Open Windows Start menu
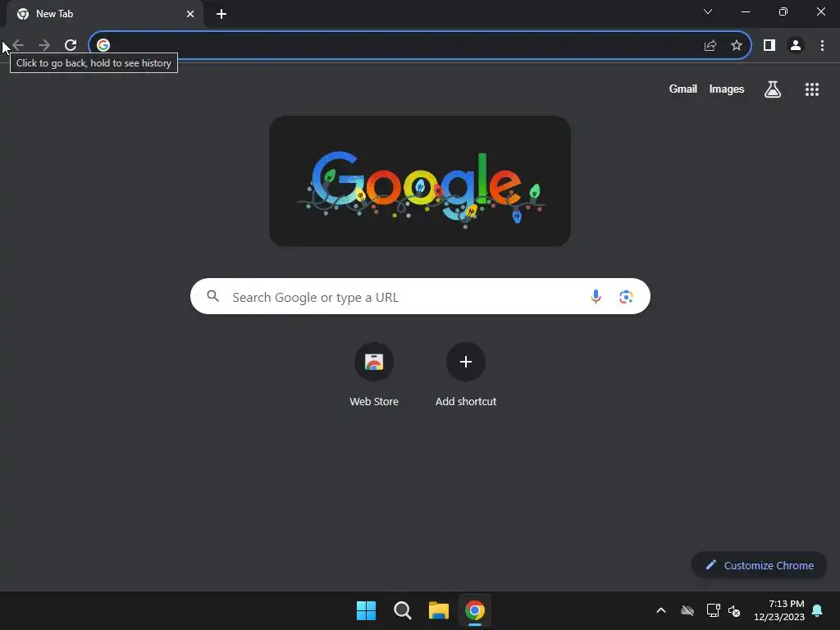 point(367,610)
